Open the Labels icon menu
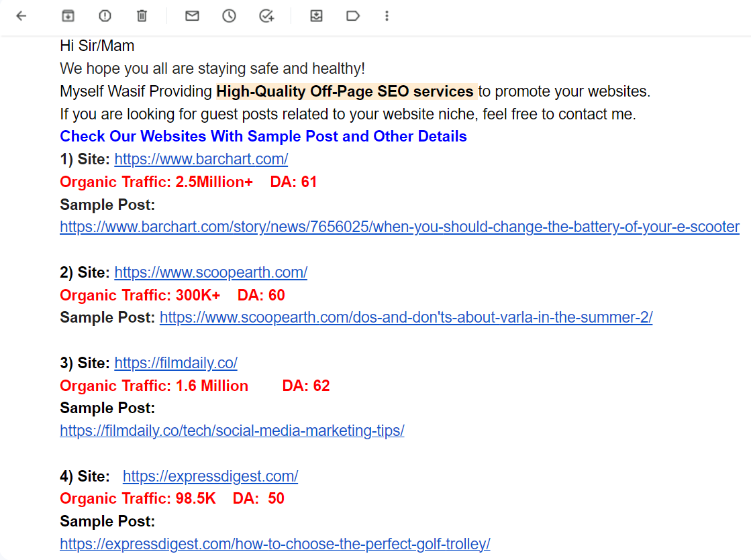The width and height of the screenshot is (751, 560). pos(353,16)
